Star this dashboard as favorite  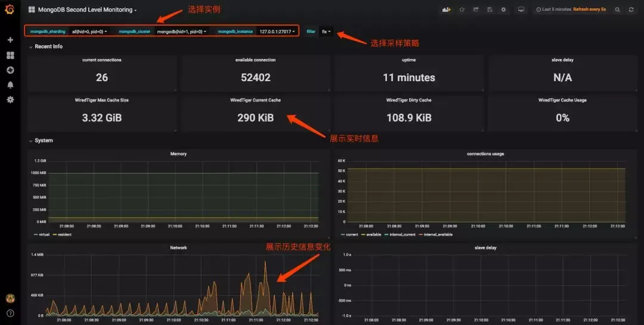[462, 10]
